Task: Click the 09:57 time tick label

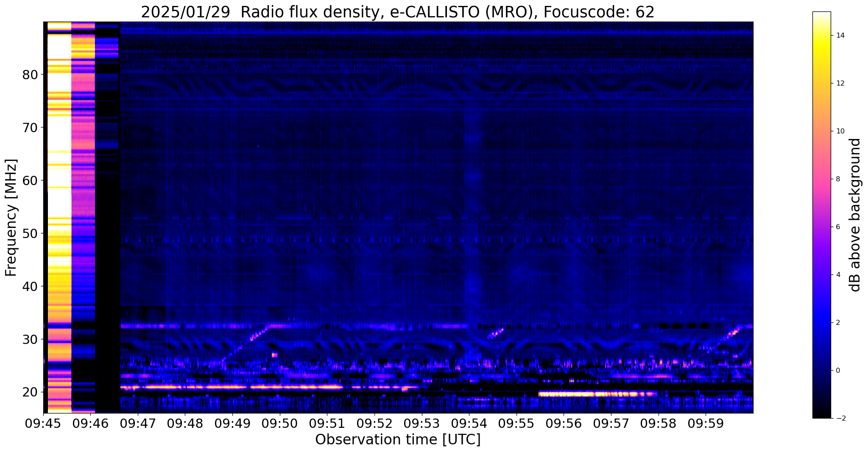Action: coord(611,424)
